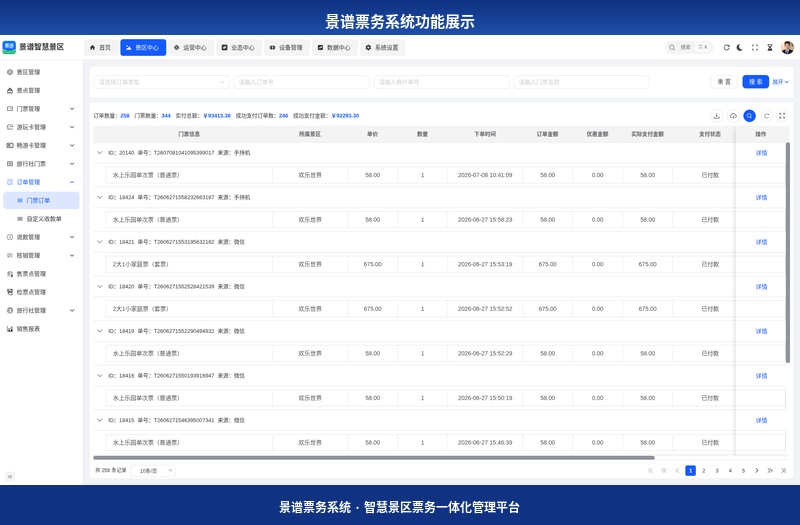The height and width of the screenshot is (525, 800).
Task: Click the cloud export icon
Action: click(733, 116)
